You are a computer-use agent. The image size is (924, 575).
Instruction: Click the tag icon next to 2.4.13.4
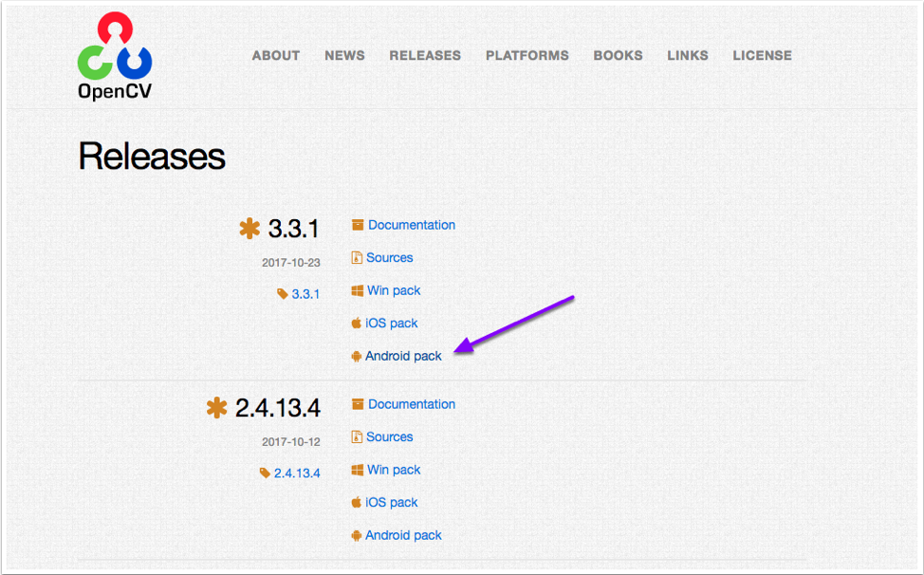pos(265,473)
